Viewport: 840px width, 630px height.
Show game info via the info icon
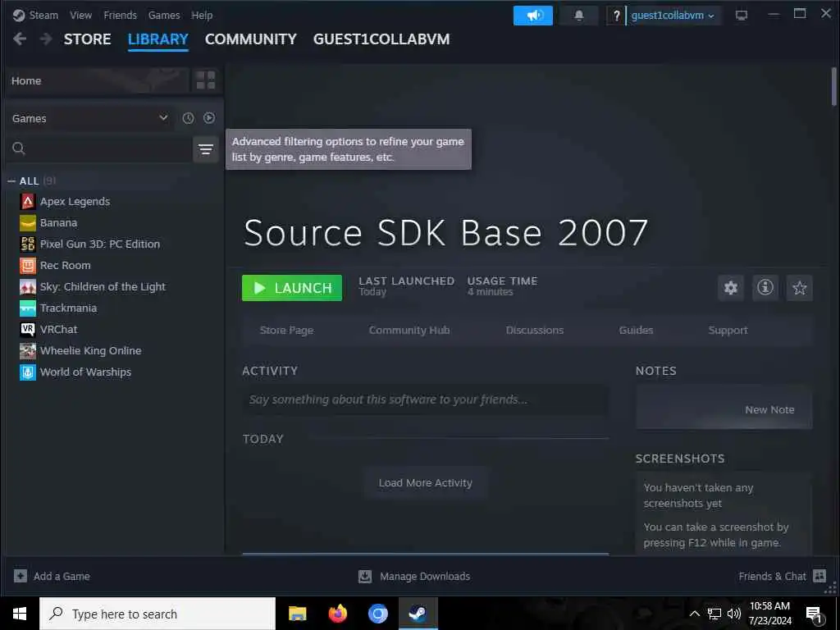765,288
